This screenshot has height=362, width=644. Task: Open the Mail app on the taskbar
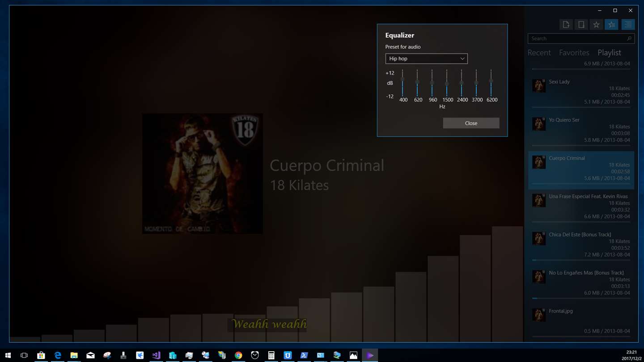click(90, 355)
